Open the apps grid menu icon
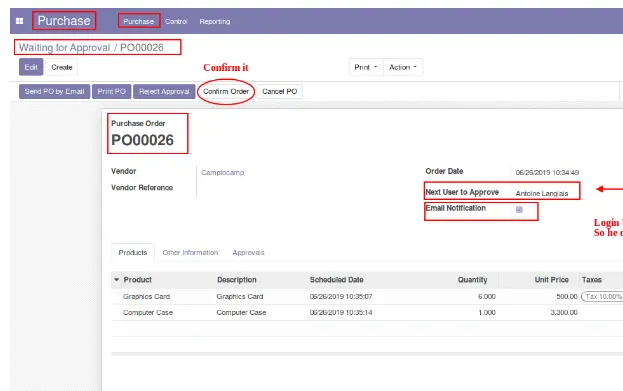This screenshot has height=391, width=623. coord(19,21)
